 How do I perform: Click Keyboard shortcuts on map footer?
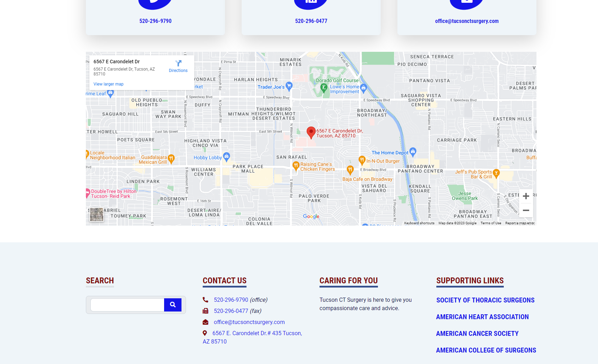pyautogui.click(x=419, y=223)
